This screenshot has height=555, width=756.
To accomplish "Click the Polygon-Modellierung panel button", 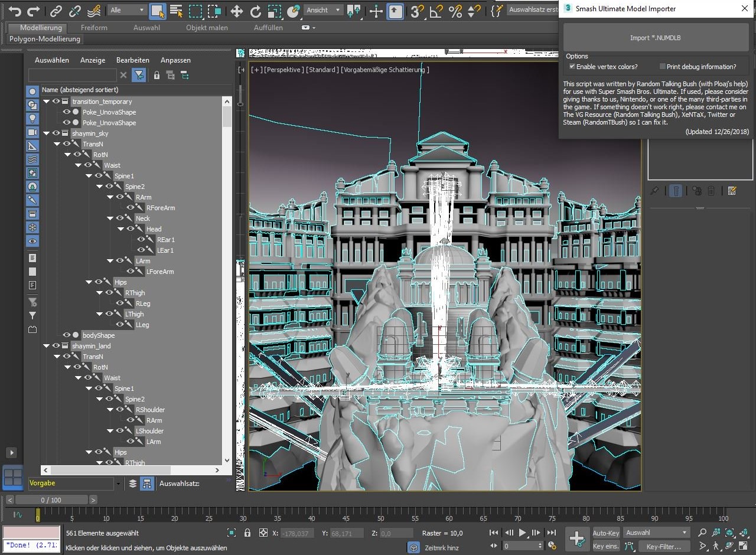I will [x=45, y=39].
